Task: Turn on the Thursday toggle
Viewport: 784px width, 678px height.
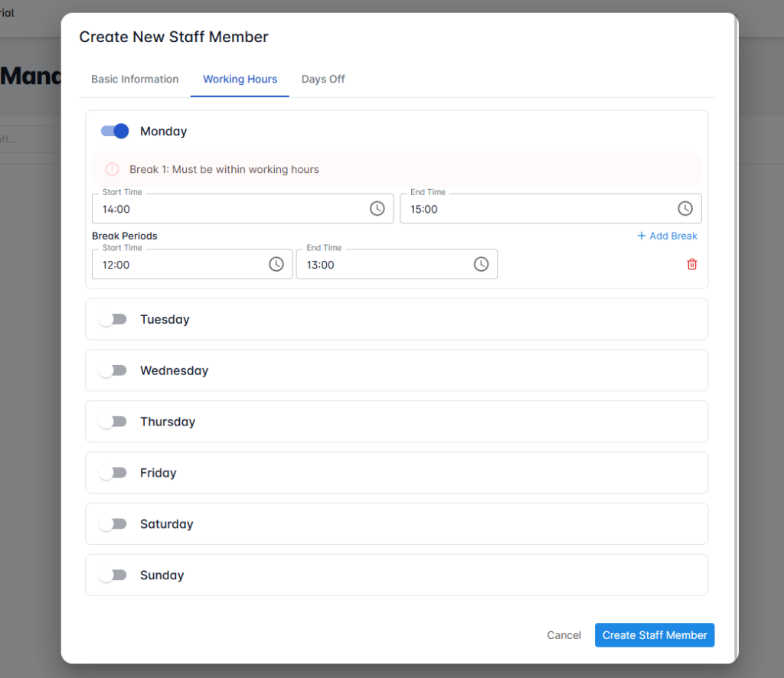Action: pos(113,422)
